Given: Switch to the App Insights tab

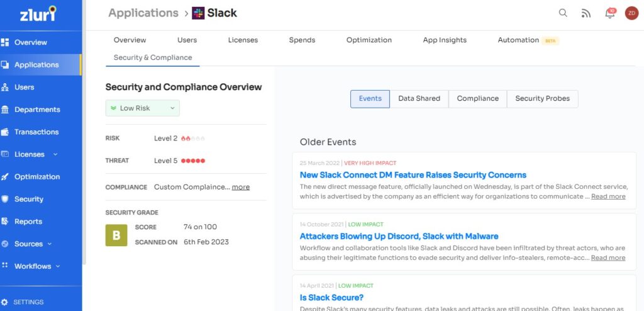Looking at the screenshot, I should (x=445, y=40).
